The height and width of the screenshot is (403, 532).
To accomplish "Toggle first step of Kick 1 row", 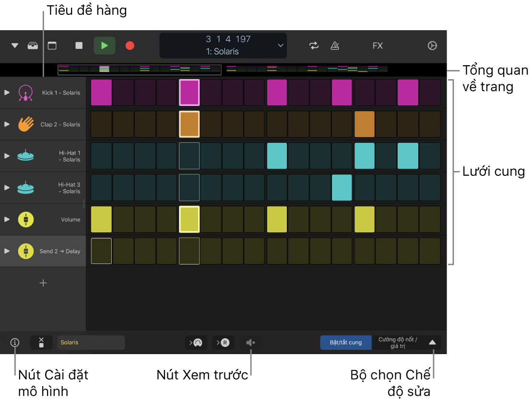I will (x=101, y=92).
